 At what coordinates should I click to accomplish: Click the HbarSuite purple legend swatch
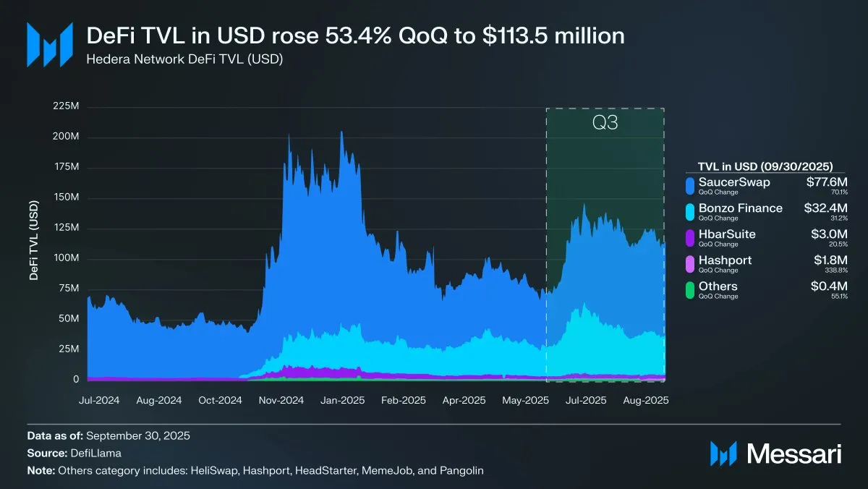pos(691,237)
